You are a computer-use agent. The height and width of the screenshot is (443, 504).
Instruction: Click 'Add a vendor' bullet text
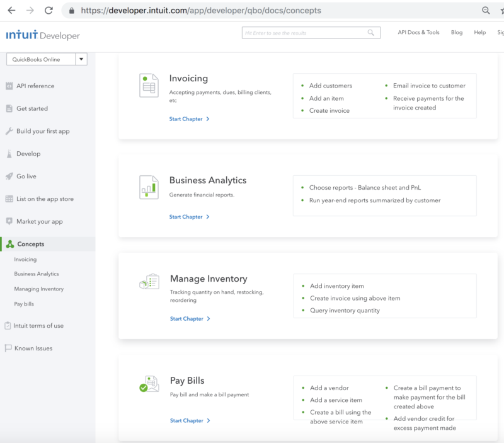(x=329, y=388)
